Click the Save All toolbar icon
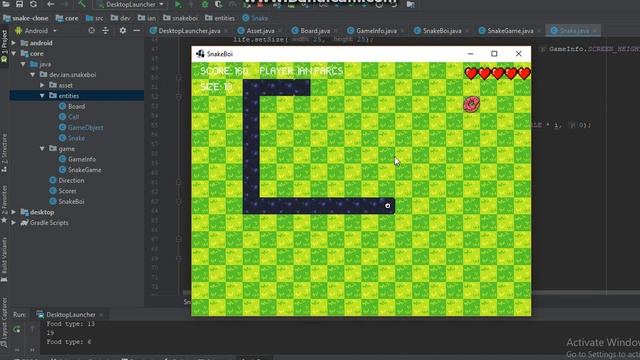This screenshot has width=640, height=360. click(x=19, y=4)
